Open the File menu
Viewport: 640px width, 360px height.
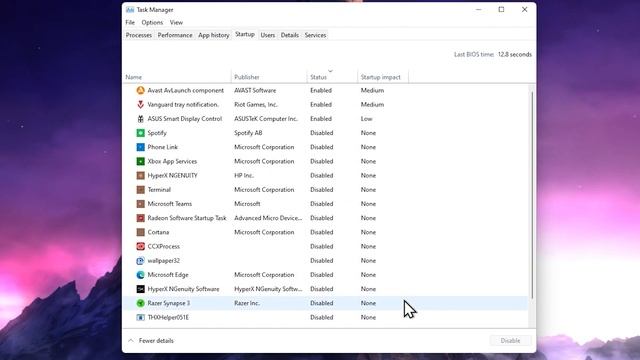tap(130, 22)
